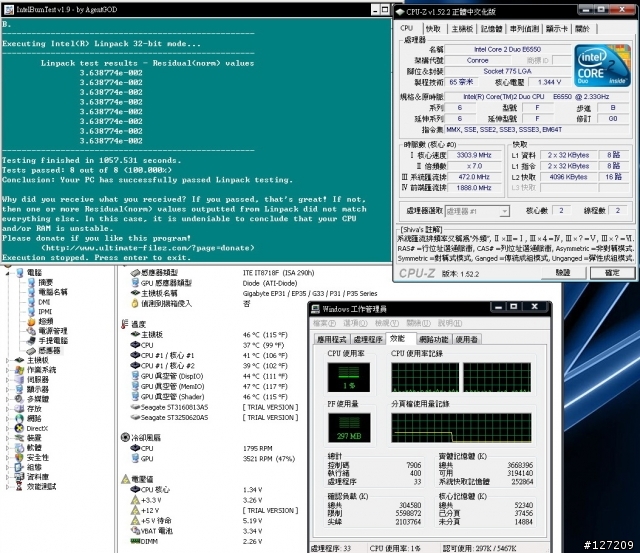
Task: Click the 組態 configuration icon
Action: pos(19,467)
